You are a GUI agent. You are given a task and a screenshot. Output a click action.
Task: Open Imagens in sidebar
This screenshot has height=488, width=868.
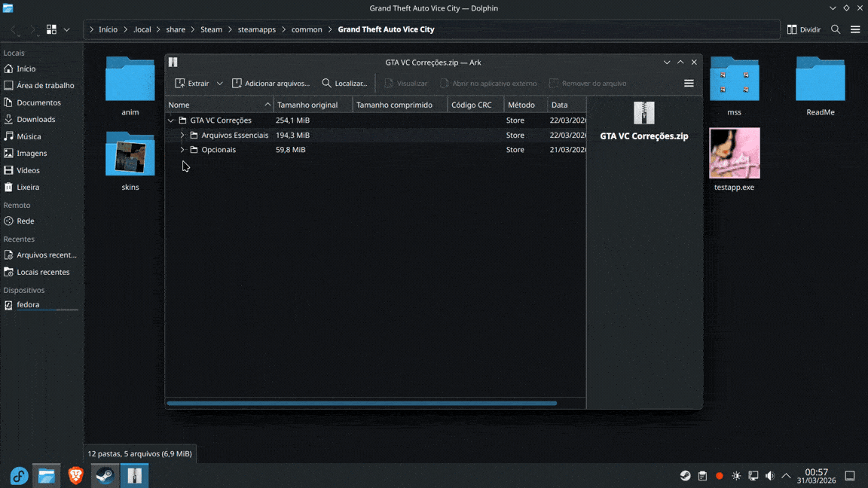[41, 154]
